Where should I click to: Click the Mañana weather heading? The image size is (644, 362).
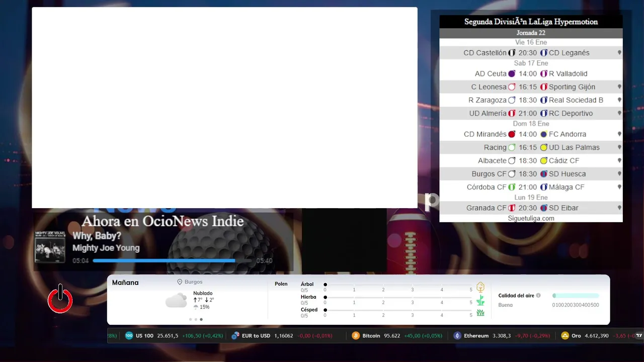[125, 283]
